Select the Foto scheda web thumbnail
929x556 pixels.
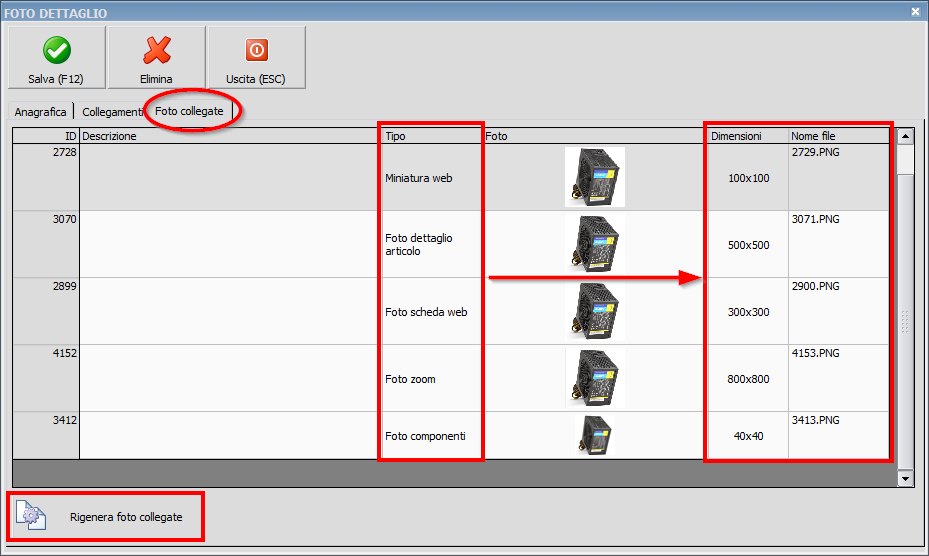[594, 311]
